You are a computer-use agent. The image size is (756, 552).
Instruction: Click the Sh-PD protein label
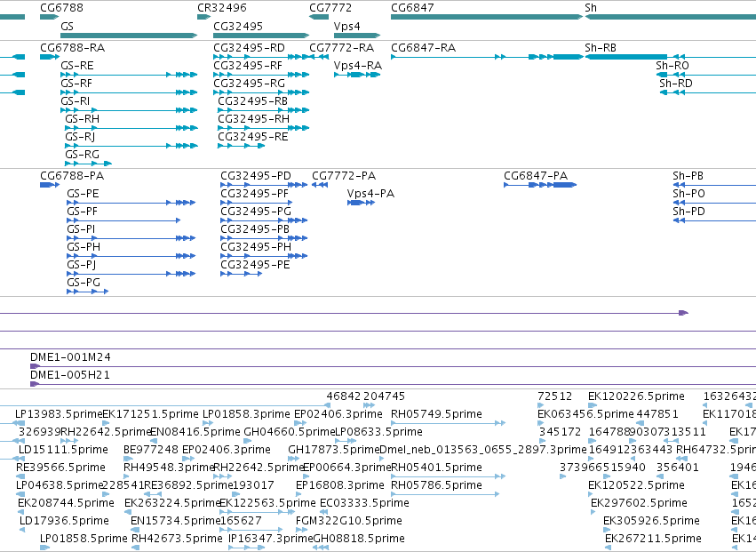[x=689, y=212]
